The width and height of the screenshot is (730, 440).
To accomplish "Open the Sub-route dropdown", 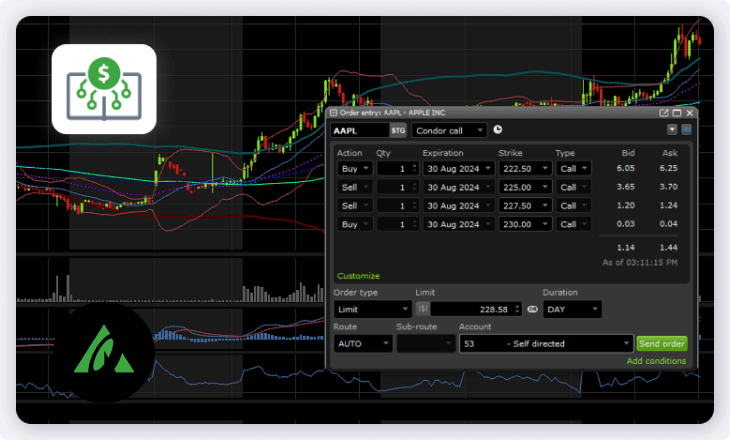I will (426, 344).
